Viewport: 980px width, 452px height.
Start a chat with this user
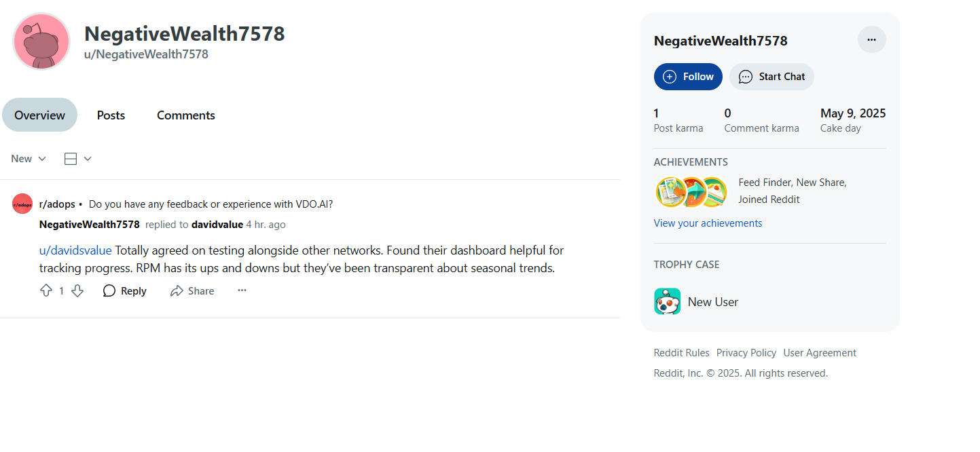click(x=772, y=77)
